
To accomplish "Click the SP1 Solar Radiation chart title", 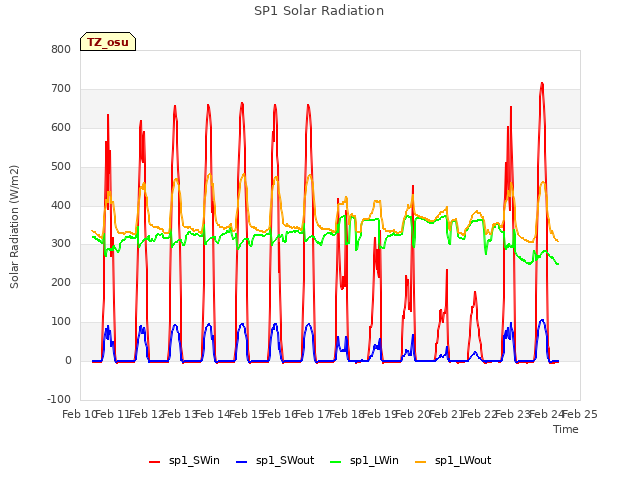I will pos(319,11).
